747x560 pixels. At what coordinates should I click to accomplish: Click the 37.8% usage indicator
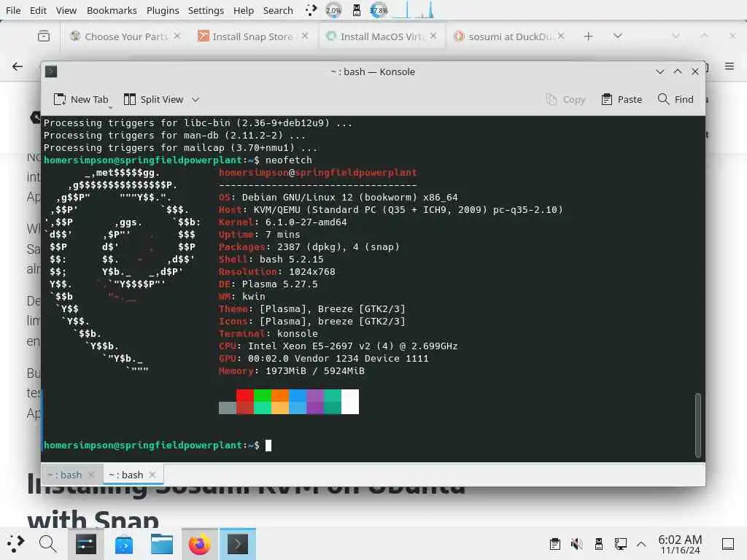379,10
